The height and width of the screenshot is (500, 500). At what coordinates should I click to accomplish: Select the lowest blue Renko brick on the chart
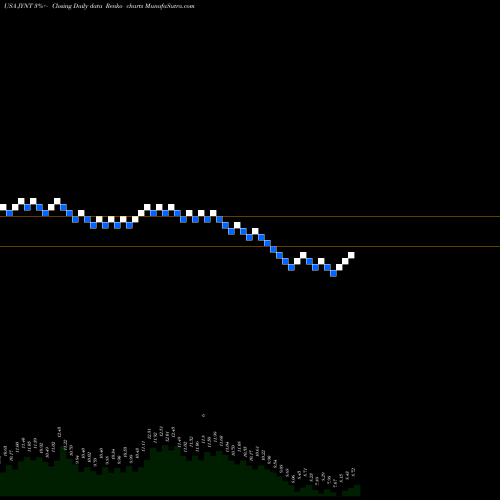[x=333, y=273]
